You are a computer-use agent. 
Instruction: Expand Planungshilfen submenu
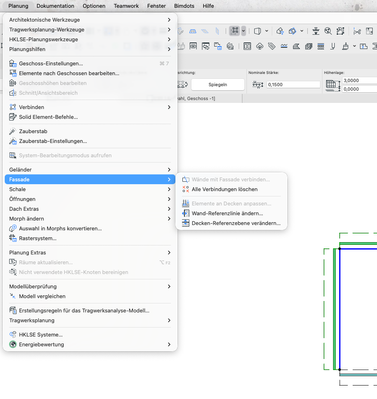tap(90, 49)
